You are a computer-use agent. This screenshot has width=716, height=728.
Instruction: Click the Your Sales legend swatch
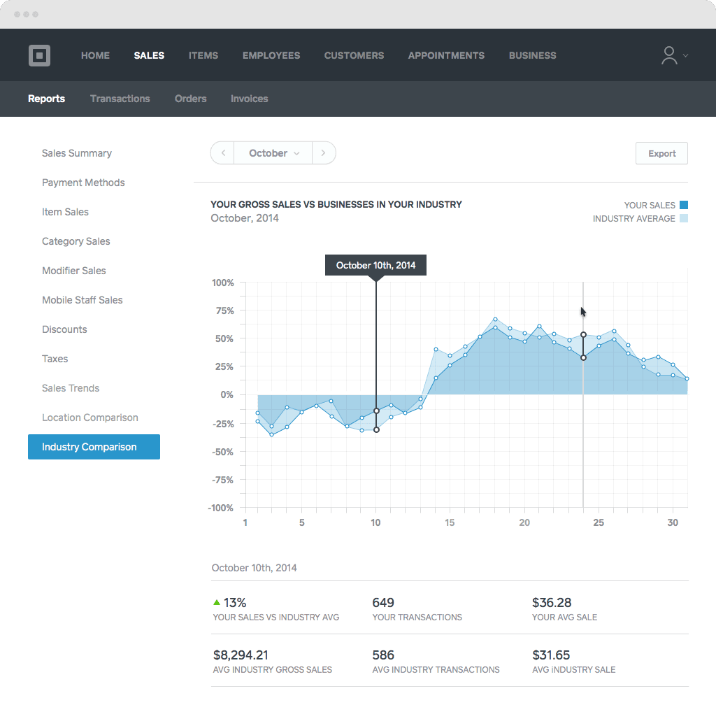684,205
